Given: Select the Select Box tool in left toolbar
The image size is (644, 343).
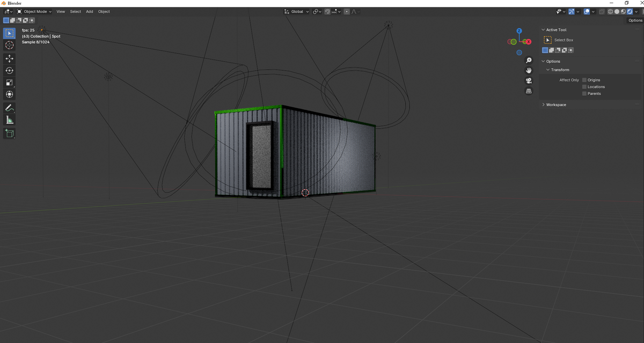Looking at the screenshot, I should pyautogui.click(x=9, y=33).
